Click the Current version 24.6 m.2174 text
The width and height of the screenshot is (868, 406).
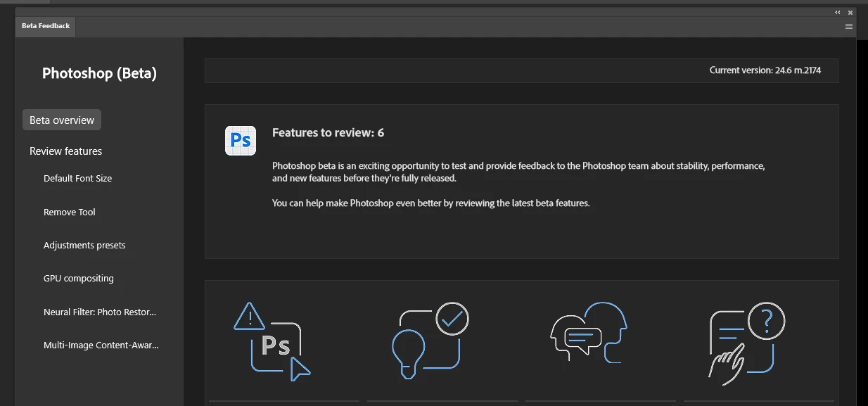pos(765,70)
